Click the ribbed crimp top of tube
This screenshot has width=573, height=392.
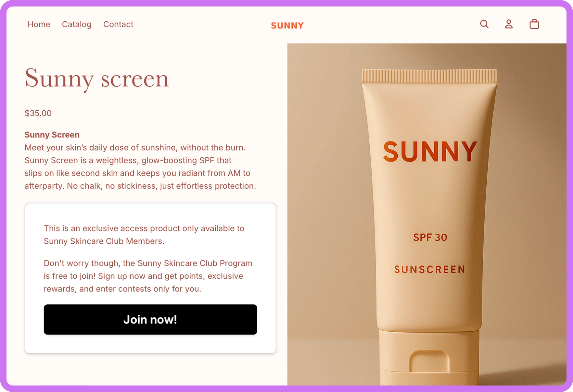(x=429, y=76)
